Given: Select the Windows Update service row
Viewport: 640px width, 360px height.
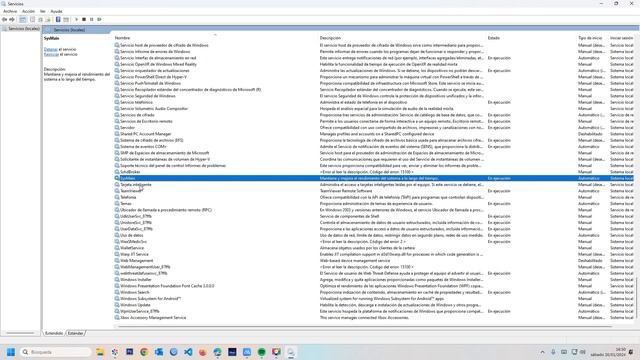Looking at the screenshot, I should pos(373,305).
